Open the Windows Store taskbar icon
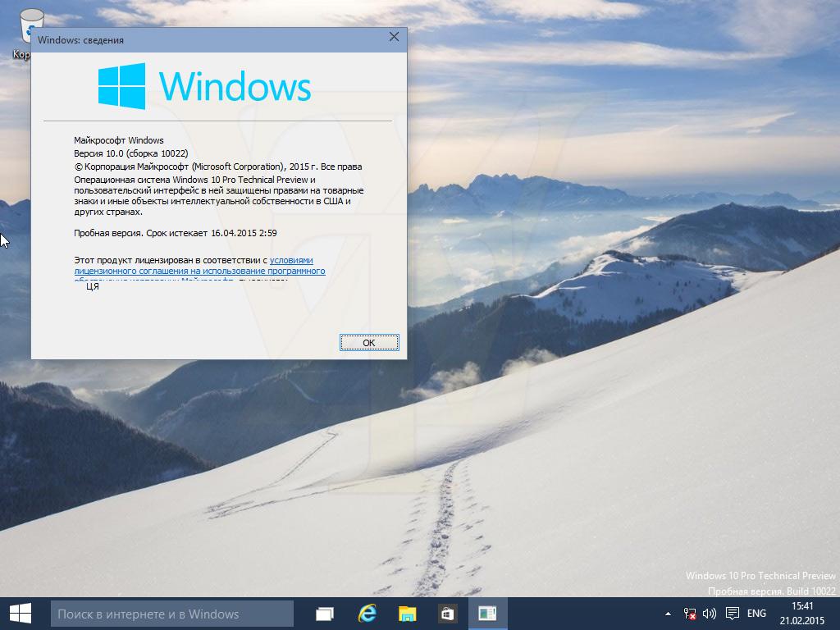The image size is (840, 630). (x=447, y=614)
